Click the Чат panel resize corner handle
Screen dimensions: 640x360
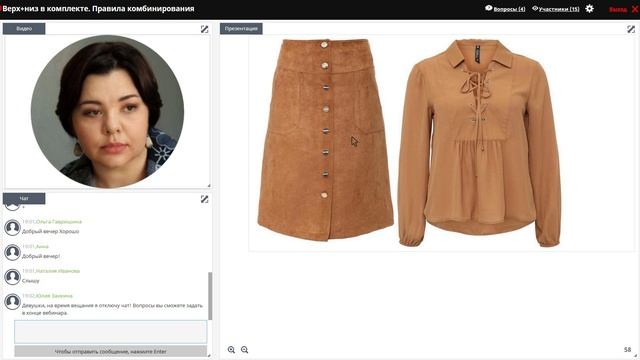pos(209,356)
